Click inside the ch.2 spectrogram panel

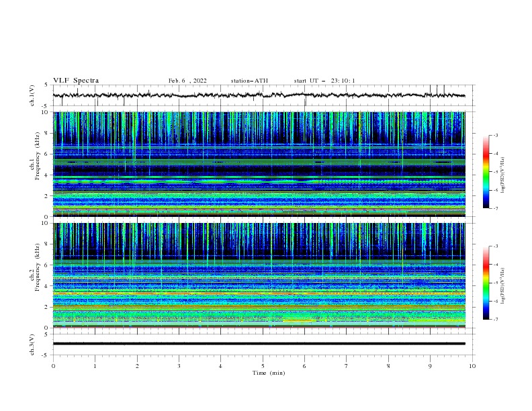[259, 275]
